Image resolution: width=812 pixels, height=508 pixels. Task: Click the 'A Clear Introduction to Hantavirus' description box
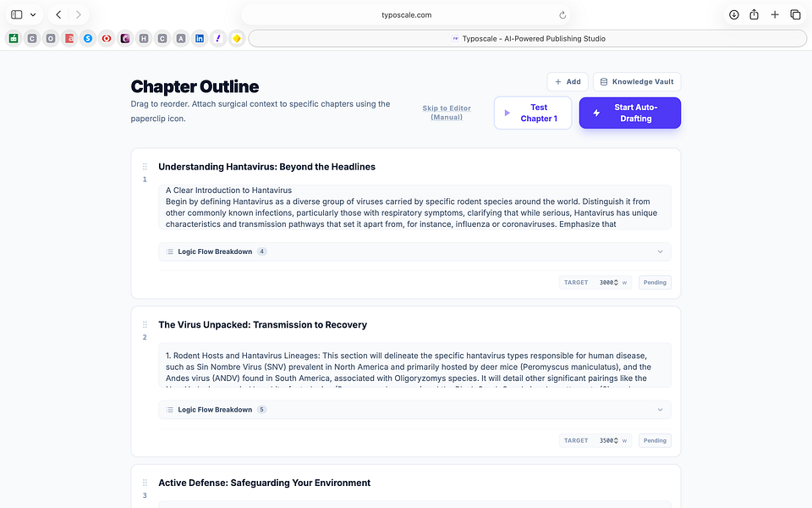pos(414,207)
